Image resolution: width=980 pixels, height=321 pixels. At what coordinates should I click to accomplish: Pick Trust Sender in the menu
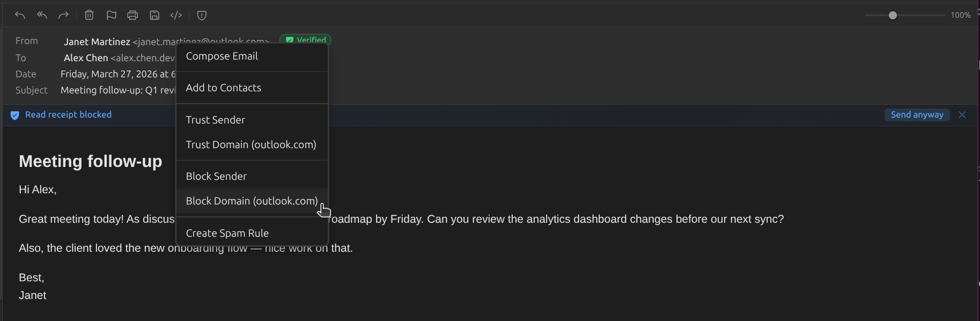point(215,120)
